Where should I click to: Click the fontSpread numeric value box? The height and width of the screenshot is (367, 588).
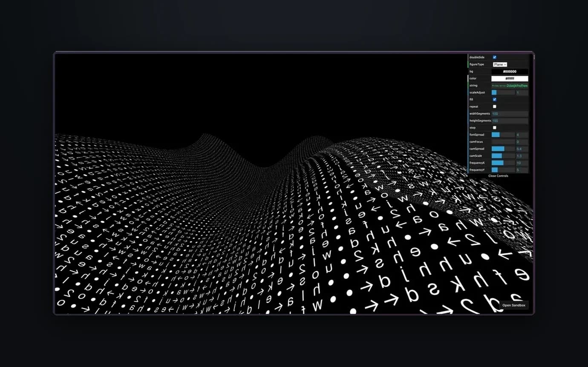pos(522,135)
